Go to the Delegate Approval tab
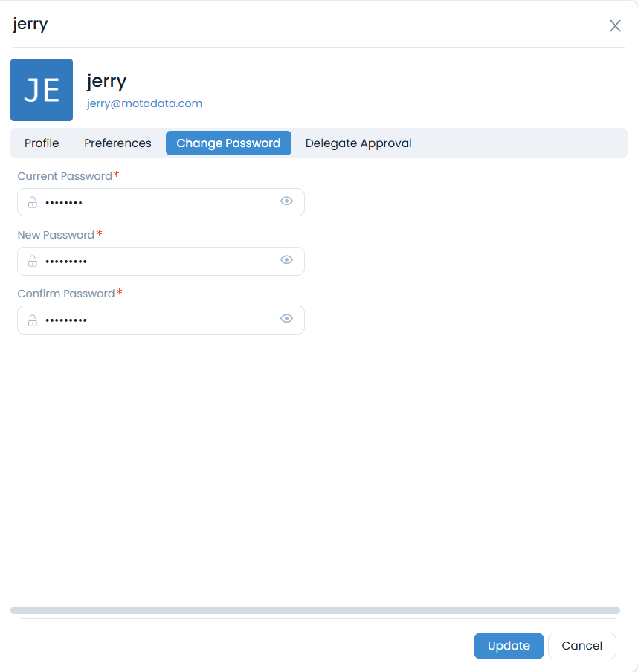638x672 pixels. (x=358, y=143)
